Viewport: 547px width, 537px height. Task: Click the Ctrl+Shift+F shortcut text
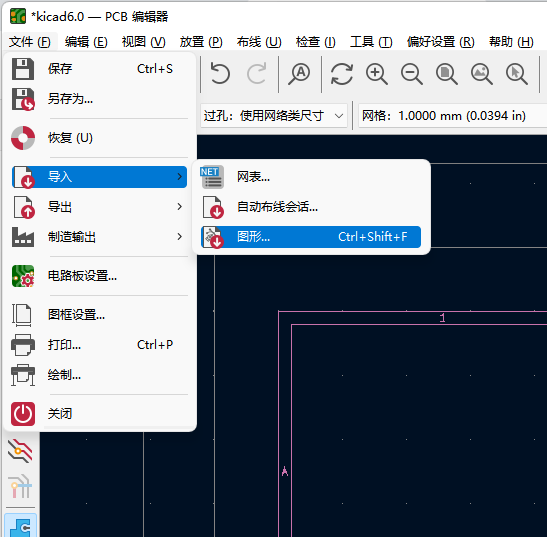pyautogui.click(x=373, y=237)
